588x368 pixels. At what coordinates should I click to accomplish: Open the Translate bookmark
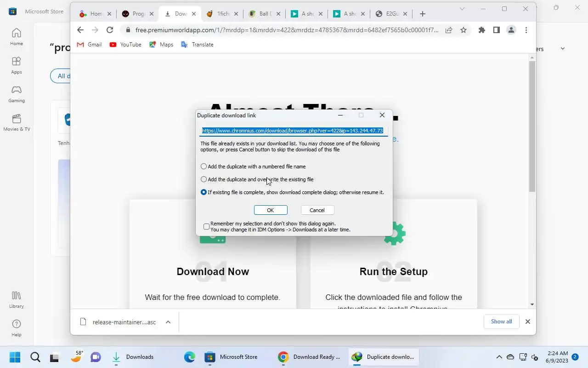pos(197,45)
